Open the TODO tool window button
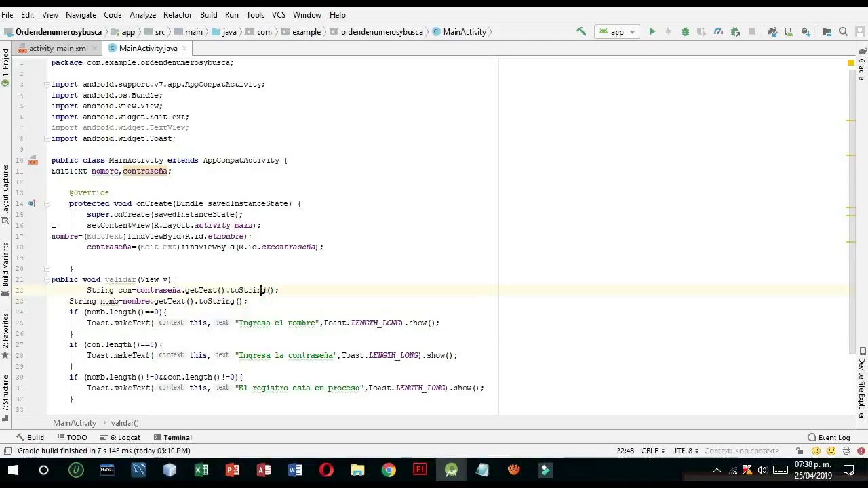 (73, 438)
